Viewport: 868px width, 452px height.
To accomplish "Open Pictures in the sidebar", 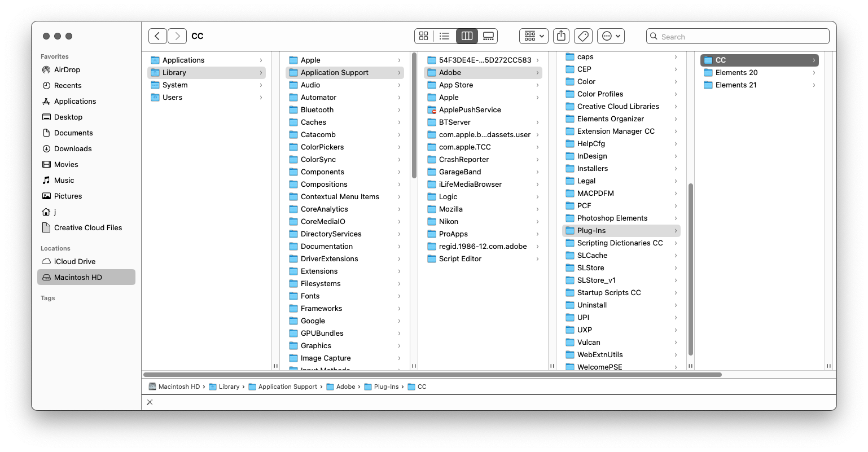I will pos(86,196).
